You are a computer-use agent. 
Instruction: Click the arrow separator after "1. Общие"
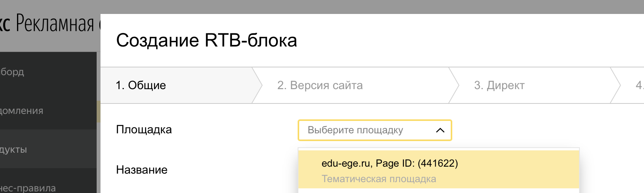tap(257, 85)
